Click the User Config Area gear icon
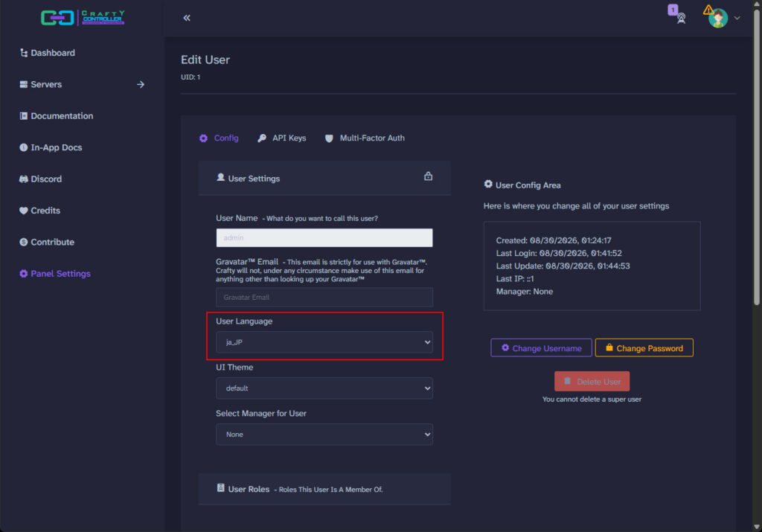 tap(488, 184)
